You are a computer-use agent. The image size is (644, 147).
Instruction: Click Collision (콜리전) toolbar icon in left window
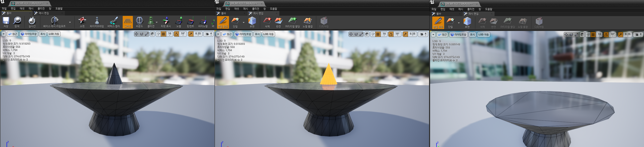[x=151, y=22]
